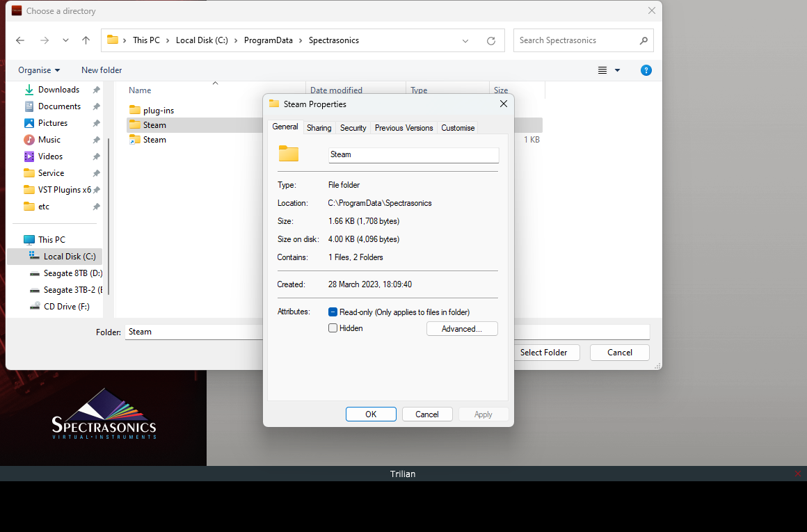Switch to Customise tab

point(458,127)
